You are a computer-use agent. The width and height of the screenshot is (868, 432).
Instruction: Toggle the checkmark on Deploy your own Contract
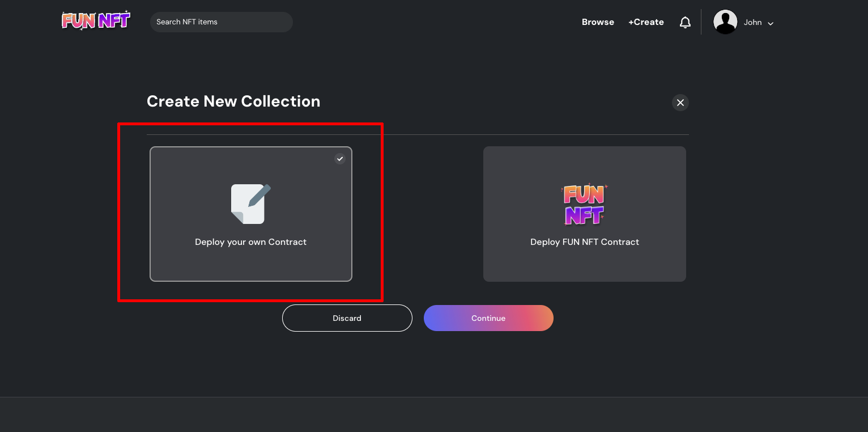coord(340,159)
